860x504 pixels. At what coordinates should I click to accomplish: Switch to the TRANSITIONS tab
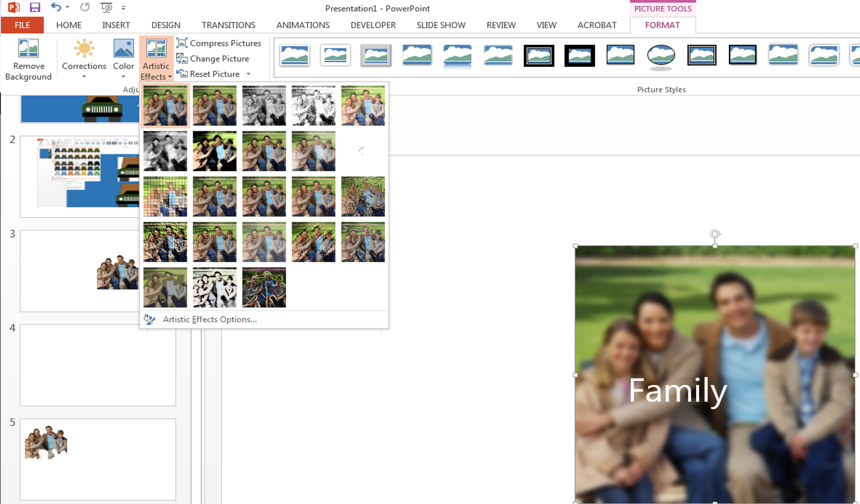click(228, 25)
